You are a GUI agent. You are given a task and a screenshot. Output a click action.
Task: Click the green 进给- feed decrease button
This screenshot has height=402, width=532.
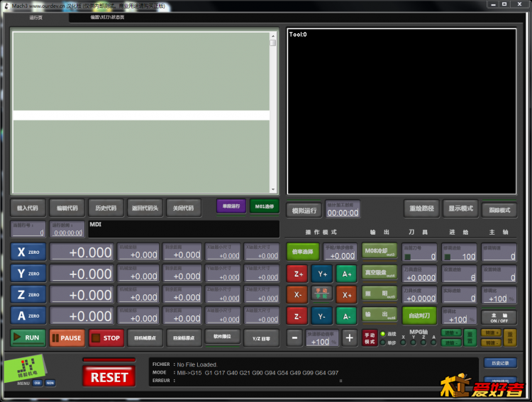(451, 343)
